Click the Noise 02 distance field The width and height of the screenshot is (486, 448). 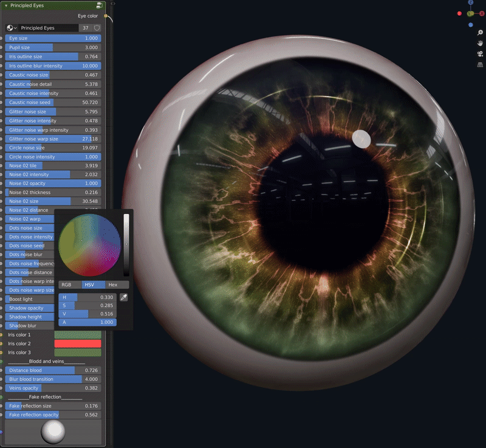[x=30, y=210]
